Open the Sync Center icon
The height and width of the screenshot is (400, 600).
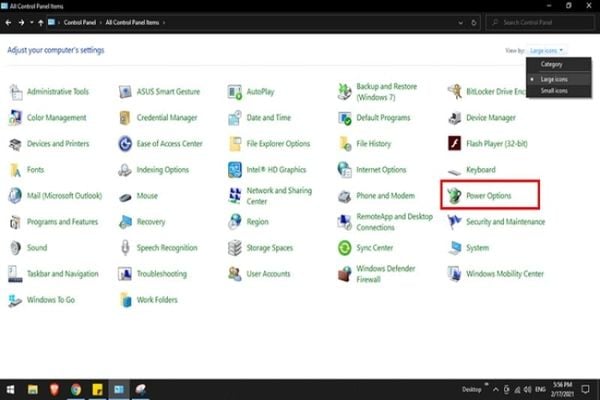pyautogui.click(x=344, y=248)
